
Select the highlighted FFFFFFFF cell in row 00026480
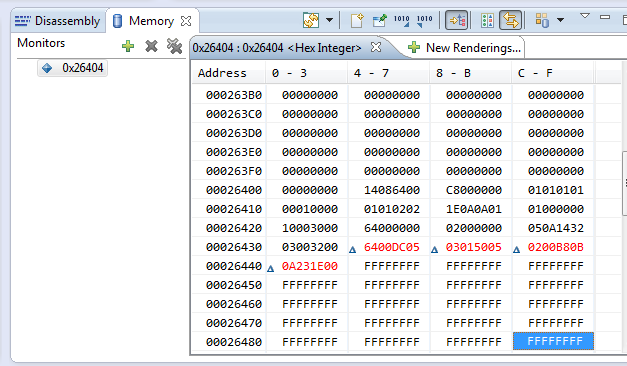553,341
